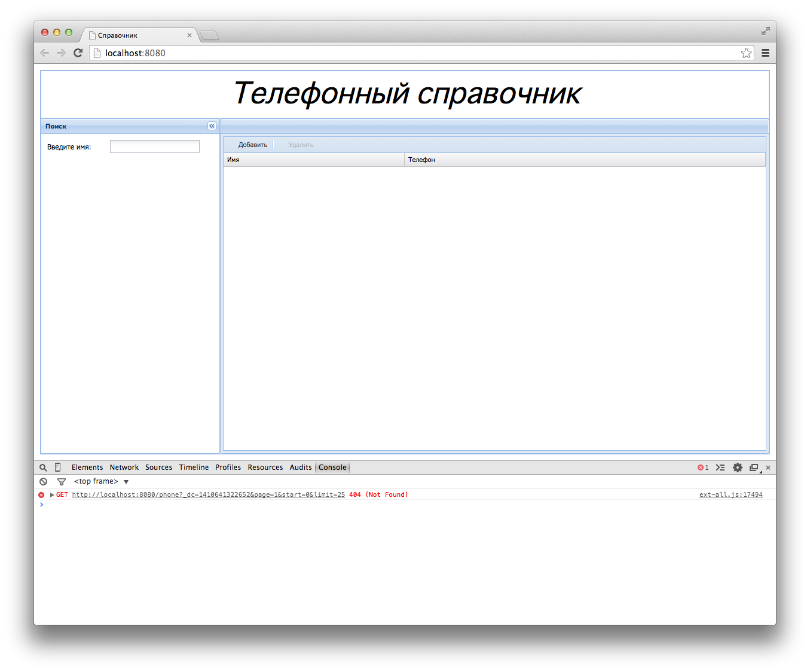Open the Resources tab
810x672 pixels.
click(x=265, y=468)
